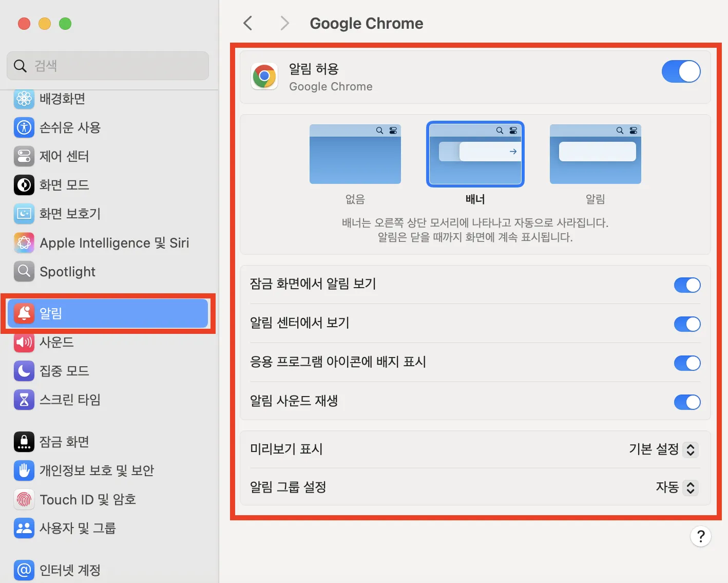Click the 화면 보호기 screen saver icon
This screenshot has height=583, width=728.
point(24,214)
